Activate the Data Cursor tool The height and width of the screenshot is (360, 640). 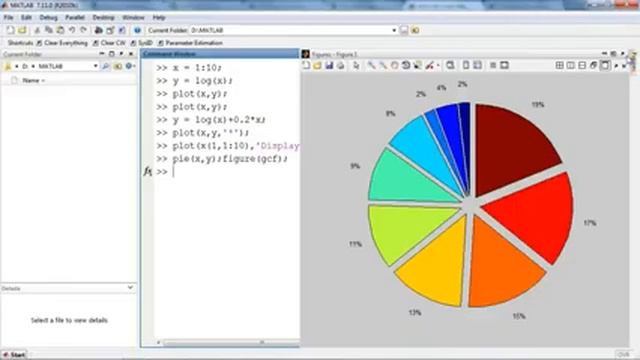pyautogui.click(x=417, y=65)
